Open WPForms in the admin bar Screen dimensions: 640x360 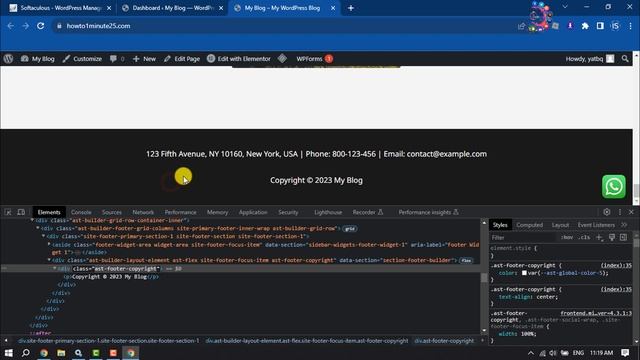[x=314, y=59]
